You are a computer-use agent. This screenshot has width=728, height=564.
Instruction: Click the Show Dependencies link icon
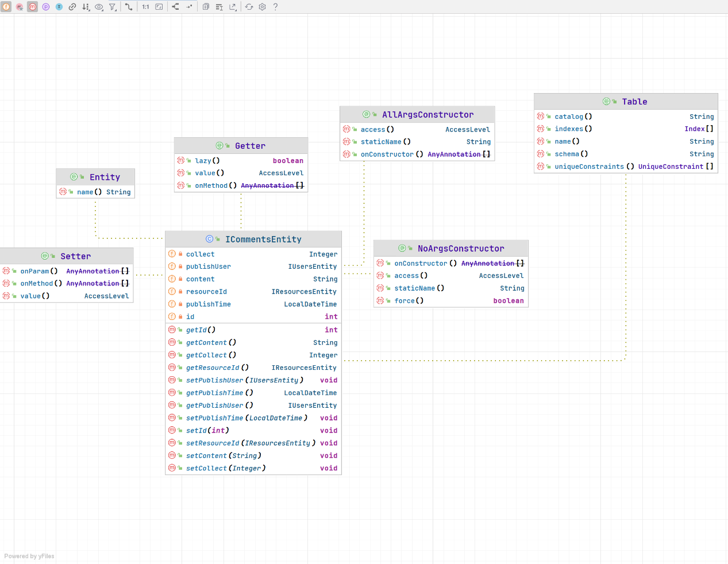[x=72, y=7]
